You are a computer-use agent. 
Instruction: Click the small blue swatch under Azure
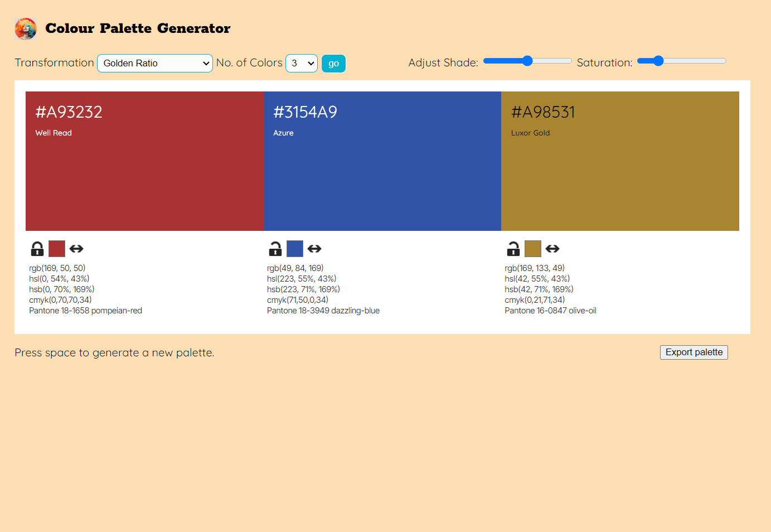tap(294, 248)
